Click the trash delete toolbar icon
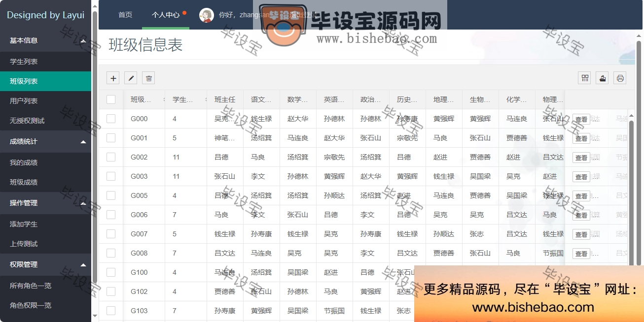 [148, 78]
